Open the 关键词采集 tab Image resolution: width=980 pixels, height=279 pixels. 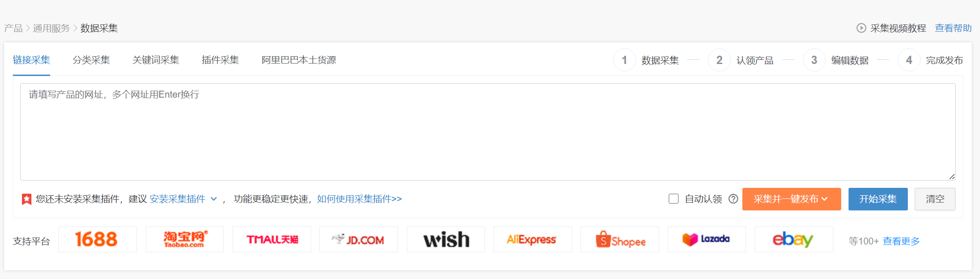[156, 60]
